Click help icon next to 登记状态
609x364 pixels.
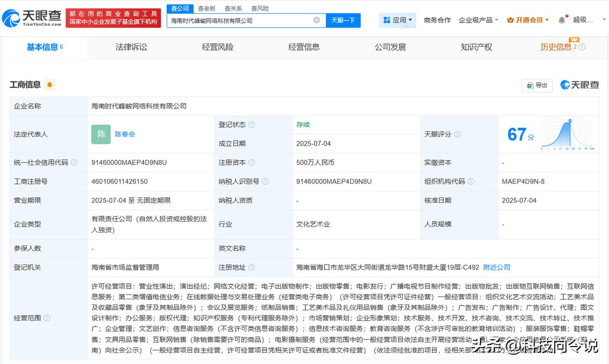pos(252,125)
